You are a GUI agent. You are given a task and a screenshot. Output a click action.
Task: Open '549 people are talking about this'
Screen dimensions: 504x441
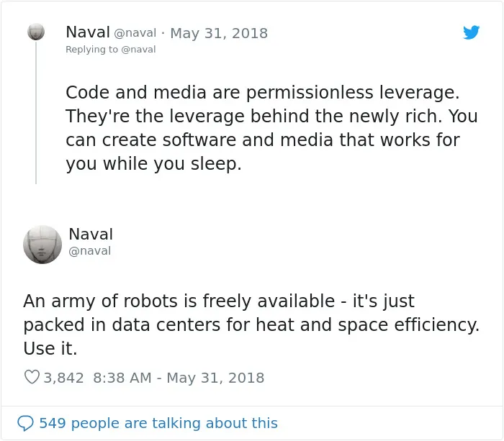point(158,423)
